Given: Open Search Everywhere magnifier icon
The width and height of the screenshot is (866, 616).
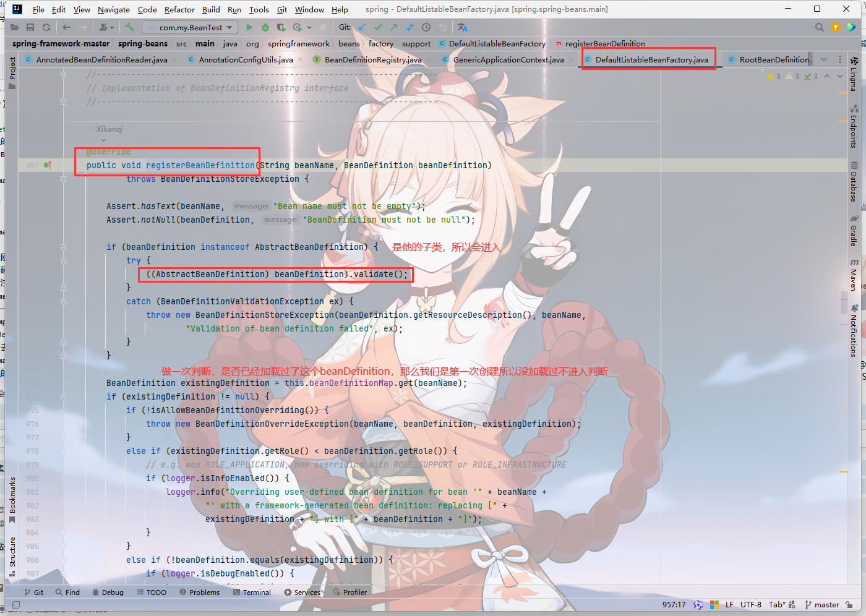Looking at the screenshot, I should (820, 27).
